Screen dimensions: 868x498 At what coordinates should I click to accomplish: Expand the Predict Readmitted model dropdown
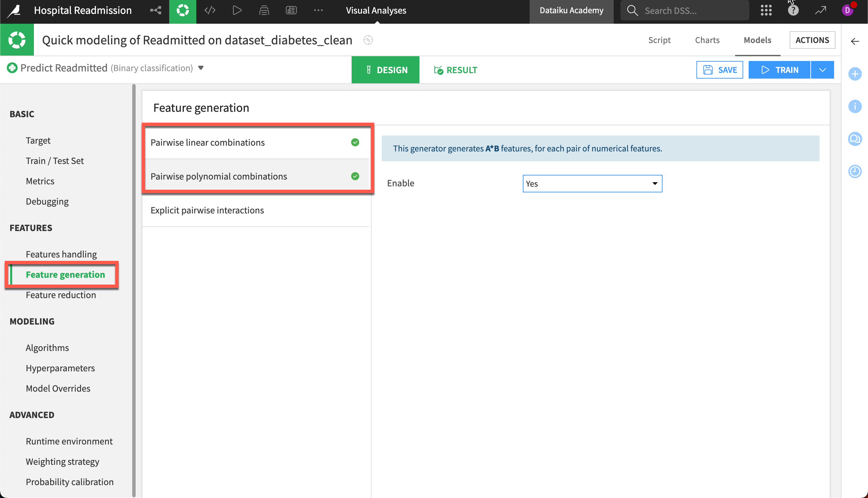(201, 68)
